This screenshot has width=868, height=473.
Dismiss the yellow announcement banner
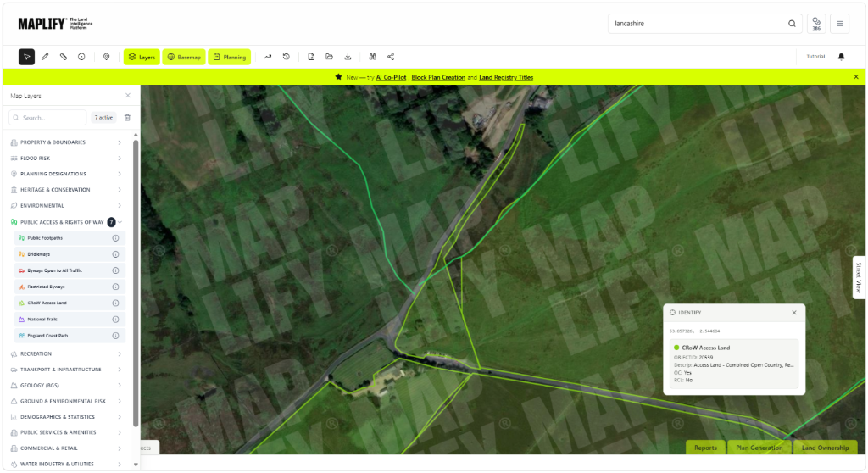tap(856, 77)
